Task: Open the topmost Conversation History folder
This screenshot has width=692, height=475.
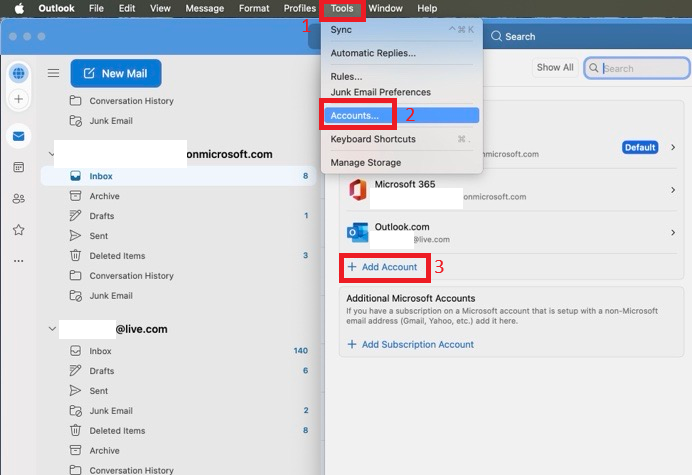Action: (178, 101)
